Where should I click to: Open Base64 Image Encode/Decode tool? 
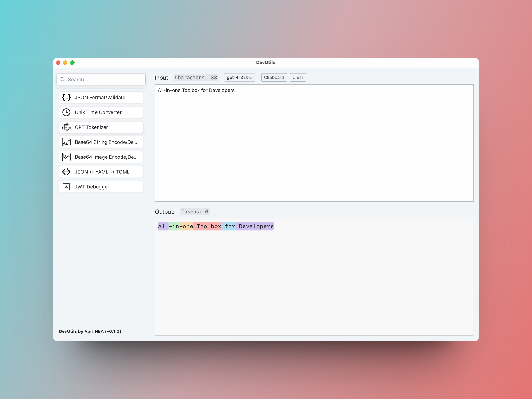coord(101,157)
